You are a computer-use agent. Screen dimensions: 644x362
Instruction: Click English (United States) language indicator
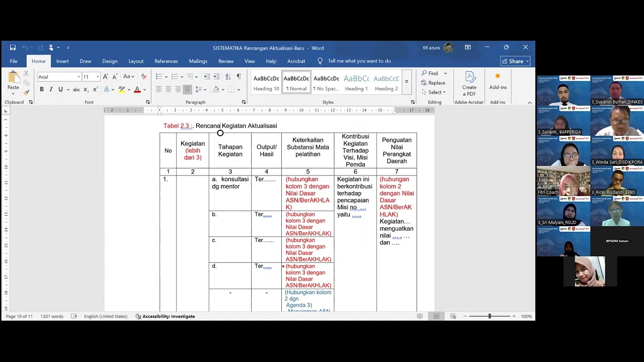click(106, 316)
